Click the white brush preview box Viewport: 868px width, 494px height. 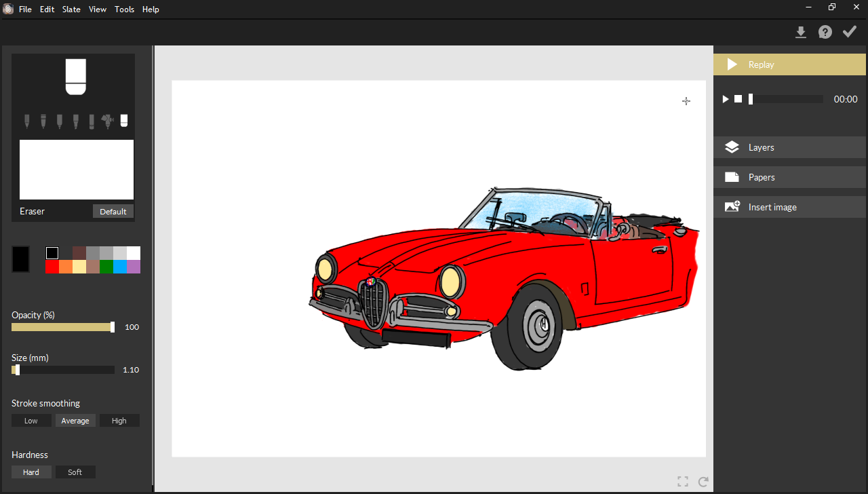[x=77, y=170]
